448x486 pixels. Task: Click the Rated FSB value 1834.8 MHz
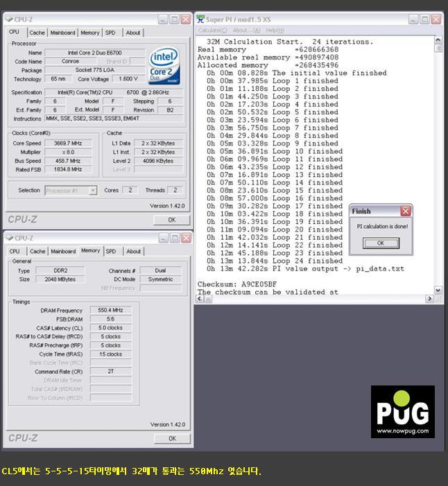pyautogui.click(x=68, y=170)
